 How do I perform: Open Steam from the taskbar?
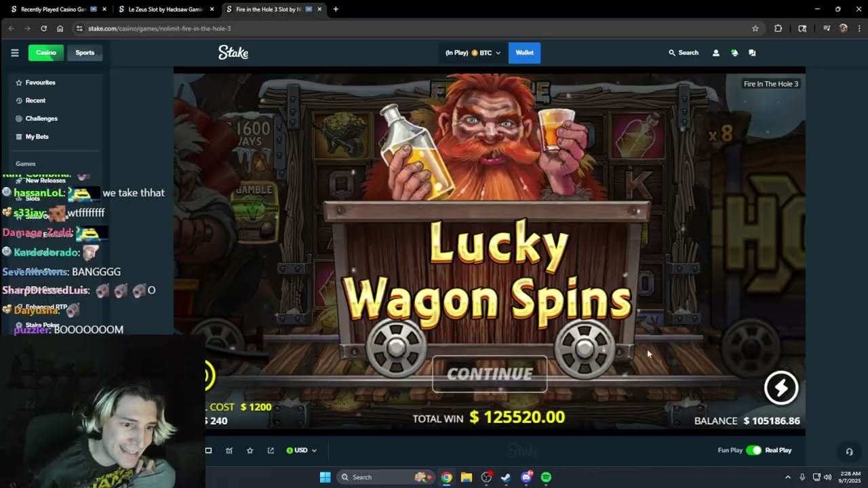point(506,477)
